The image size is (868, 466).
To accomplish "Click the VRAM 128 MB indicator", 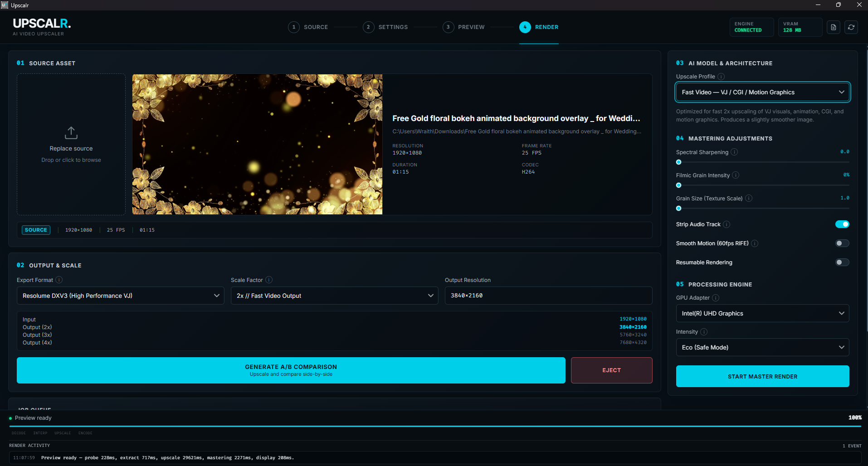I will point(800,27).
